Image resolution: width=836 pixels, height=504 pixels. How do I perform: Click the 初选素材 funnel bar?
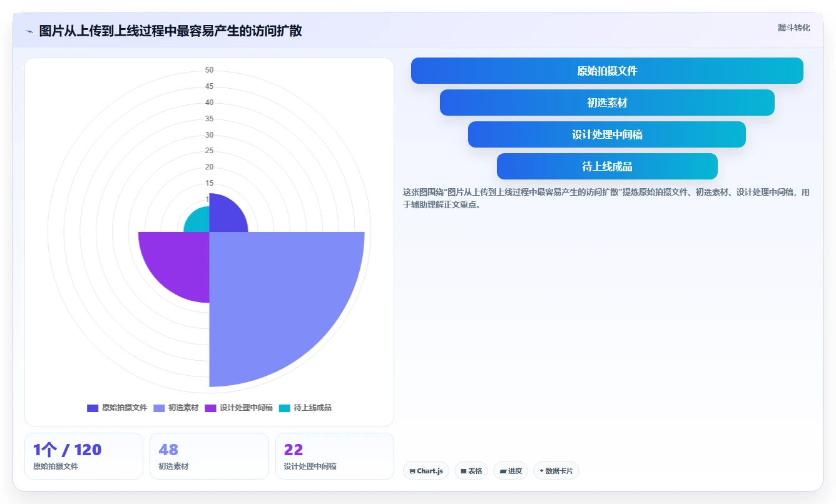click(x=607, y=103)
